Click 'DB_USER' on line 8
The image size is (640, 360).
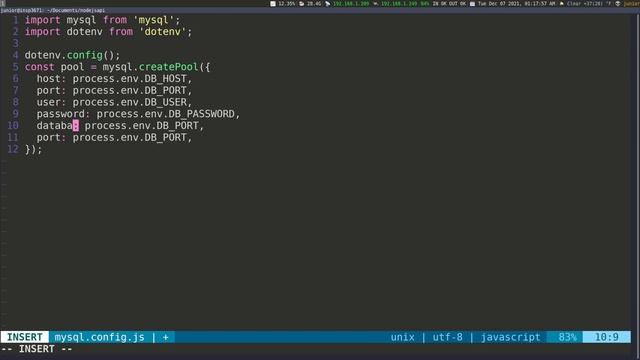[x=165, y=102]
